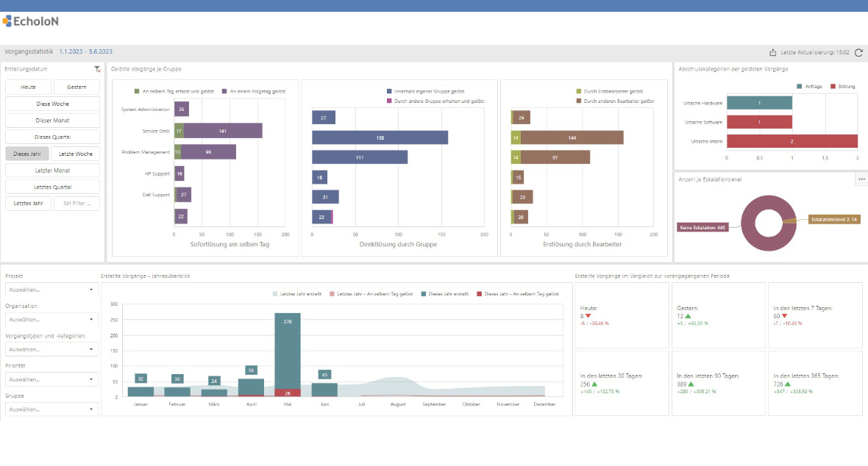Choose the Letztes Quartal filter
The width and height of the screenshot is (868, 466).
point(52,187)
